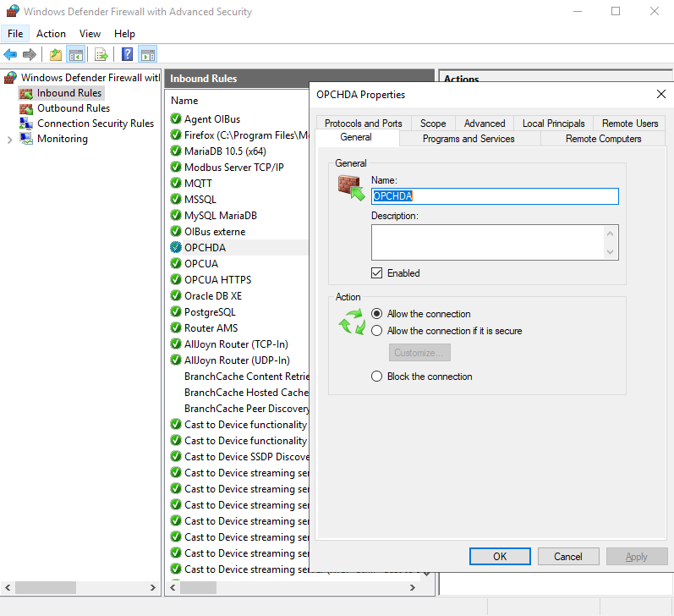
Task: Select the MySQL MariaDB rule
Action: 221,215
